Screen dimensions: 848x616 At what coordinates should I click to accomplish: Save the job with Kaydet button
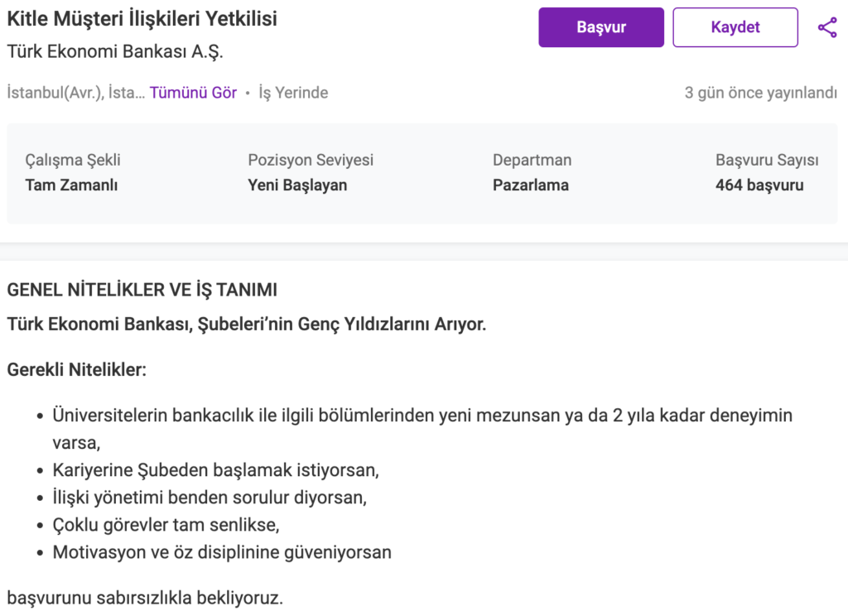[x=735, y=27]
